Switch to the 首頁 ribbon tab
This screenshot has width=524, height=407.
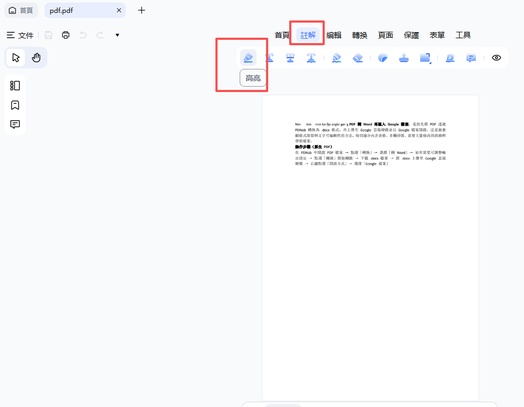pyautogui.click(x=282, y=35)
